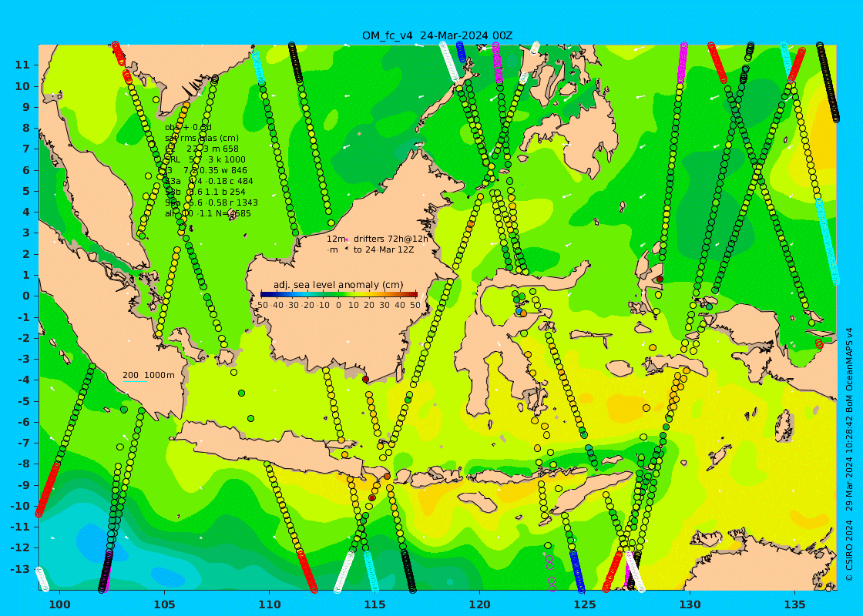Click the latitude axis label '-12'

click(x=20, y=547)
